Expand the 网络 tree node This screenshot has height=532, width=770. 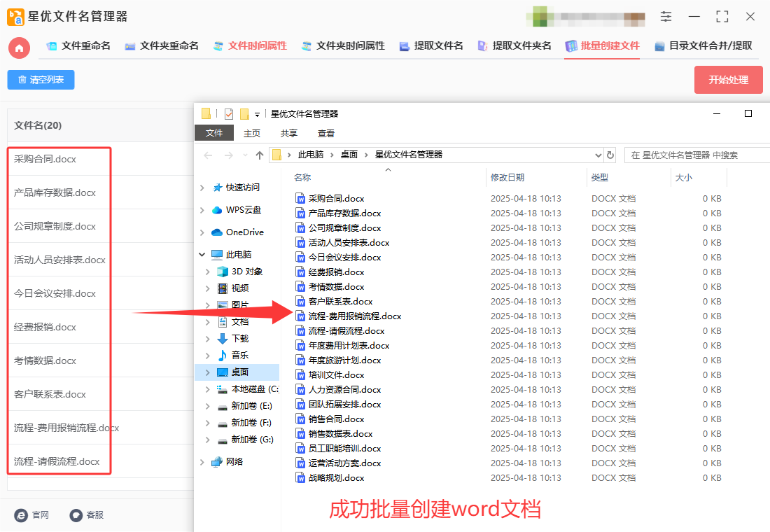tap(202, 462)
